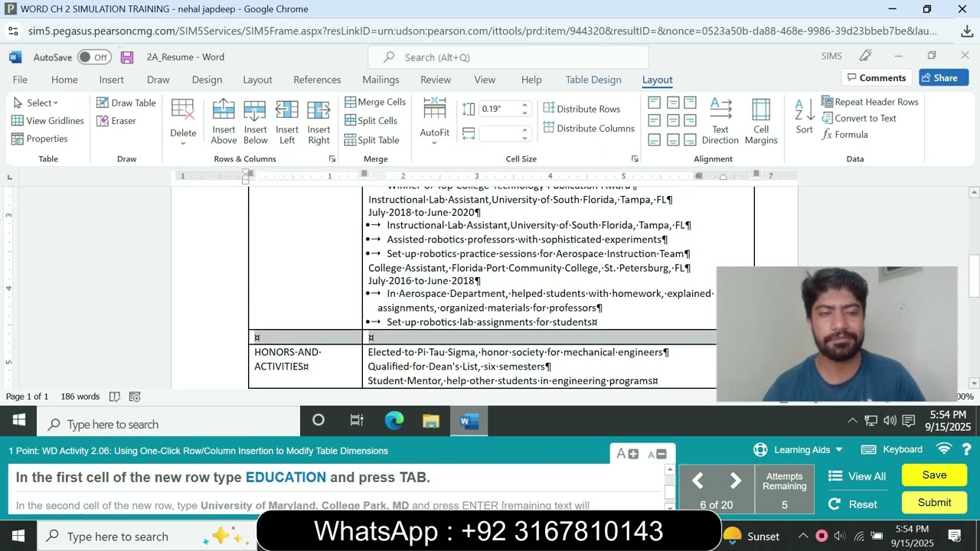Click the Split Cells command
Image resolution: width=980 pixels, height=551 pixels.
pyautogui.click(x=371, y=121)
